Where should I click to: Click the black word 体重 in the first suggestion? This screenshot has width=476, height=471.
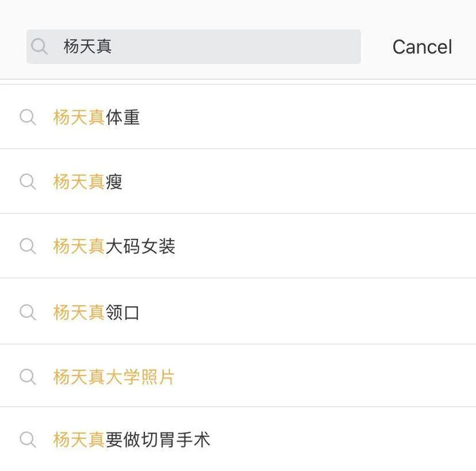[122, 117]
